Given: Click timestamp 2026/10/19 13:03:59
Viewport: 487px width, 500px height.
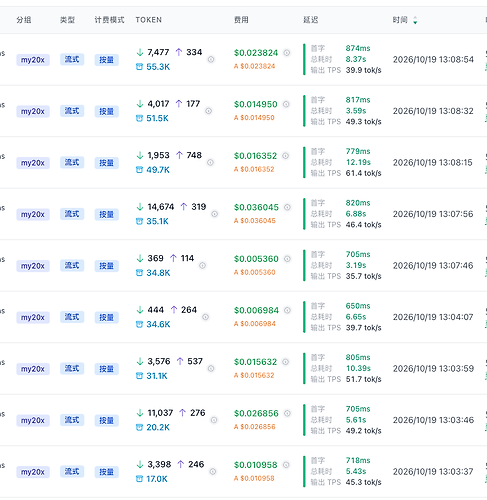Looking at the screenshot, I should coord(433,369).
